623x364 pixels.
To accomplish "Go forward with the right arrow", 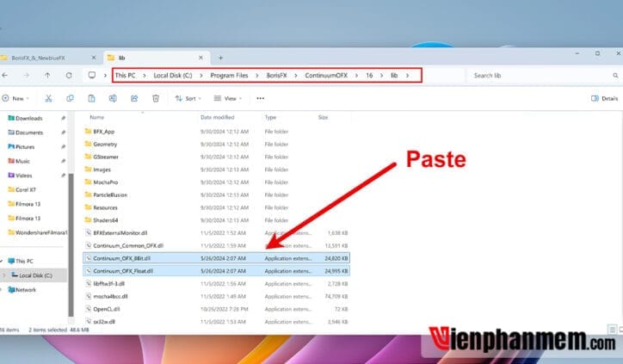I will click(x=26, y=75).
